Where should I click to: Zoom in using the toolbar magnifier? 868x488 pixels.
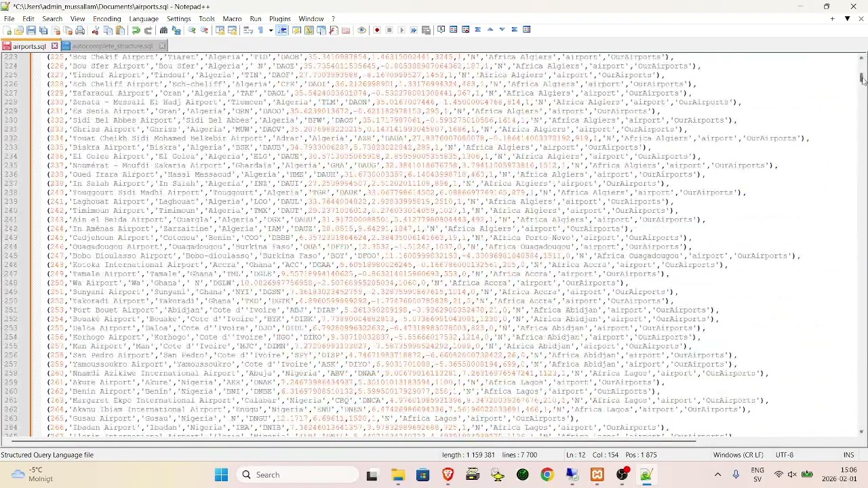[x=192, y=30]
